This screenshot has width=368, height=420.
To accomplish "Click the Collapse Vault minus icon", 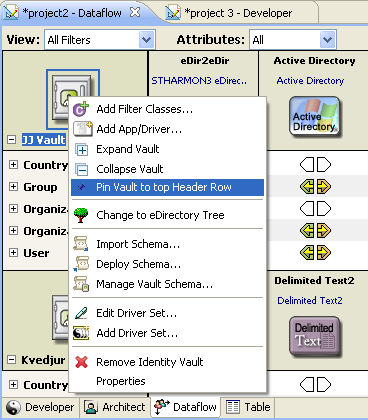I will (x=82, y=170).
